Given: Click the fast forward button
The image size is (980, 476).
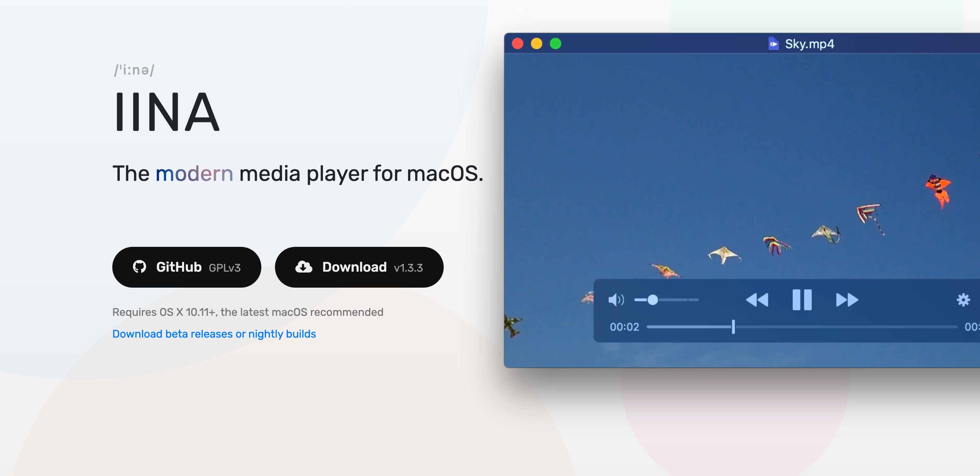Looking at the screenshot, I should click(x=847, y=300).
